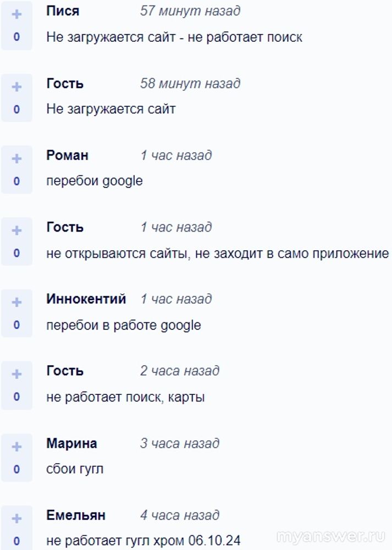
Task: Upvote Иннокентий's comment
Action: [x=16, y=302]
